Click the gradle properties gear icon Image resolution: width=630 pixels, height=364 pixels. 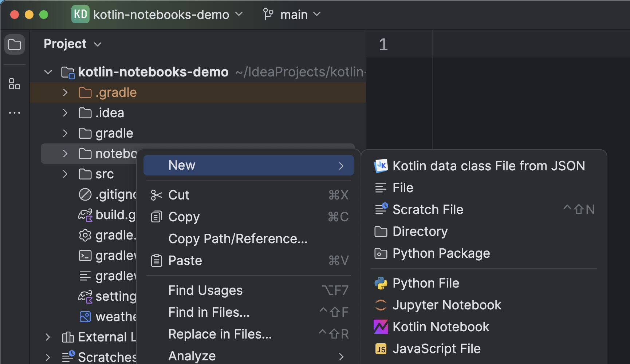[x=85, y=235]
